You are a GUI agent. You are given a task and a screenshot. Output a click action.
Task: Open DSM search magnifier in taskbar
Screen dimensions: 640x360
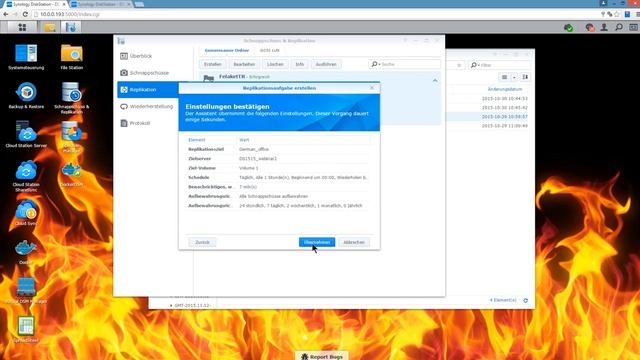[x=619, y=27]
